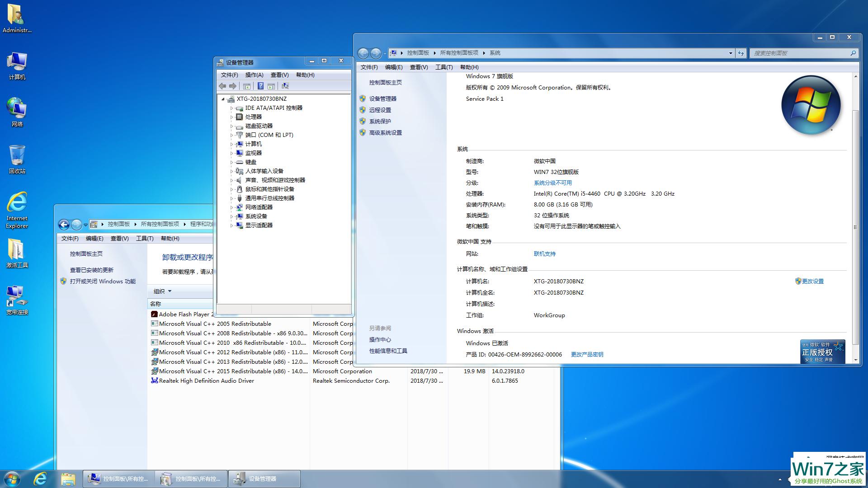
Task: Open Windows Explorer pinned on taskbar
Action: pyautogui.click(x=68, y=479)
